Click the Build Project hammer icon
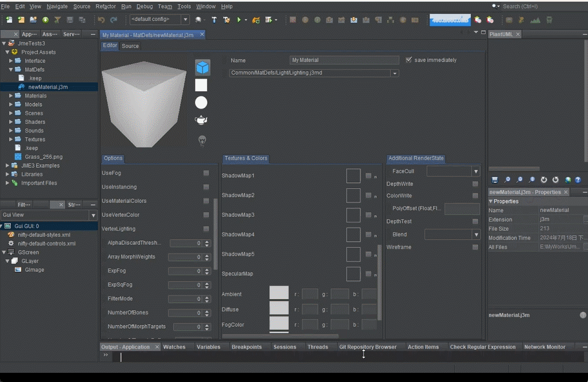 [x=214, y=20]
